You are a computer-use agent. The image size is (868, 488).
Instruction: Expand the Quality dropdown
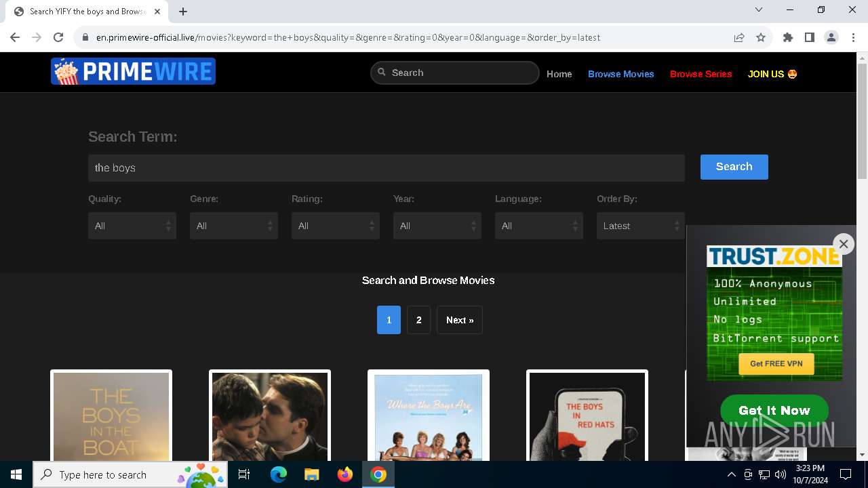pyautogui.click(x=132, y=226)
